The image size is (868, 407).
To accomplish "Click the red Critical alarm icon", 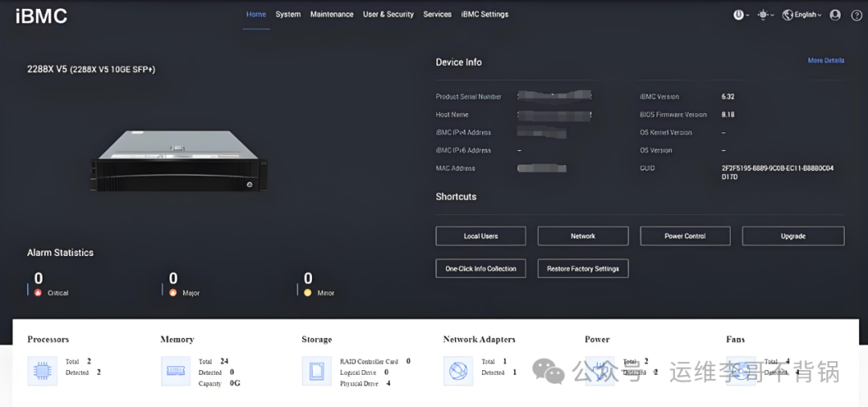I will 38,292.
